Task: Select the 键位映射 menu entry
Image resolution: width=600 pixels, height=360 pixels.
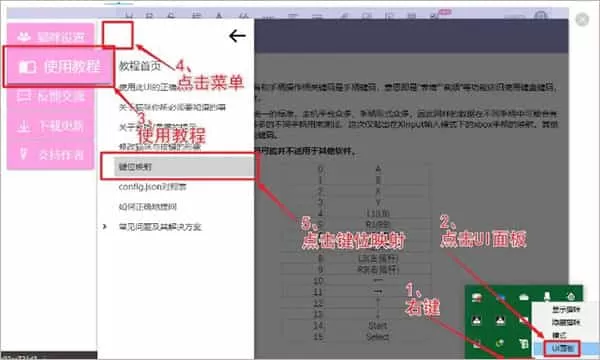Action: (x=184, y=167)
